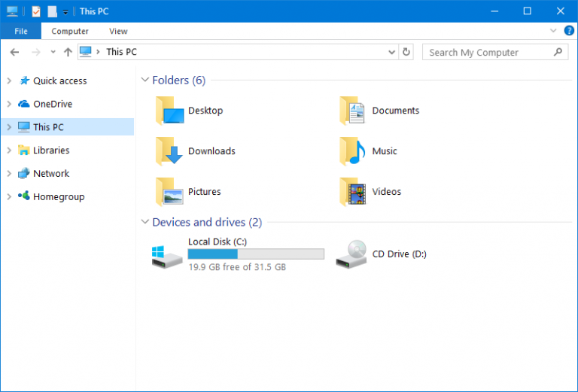
Task: Go up one level with Up arrow
Action: point(68,53)
